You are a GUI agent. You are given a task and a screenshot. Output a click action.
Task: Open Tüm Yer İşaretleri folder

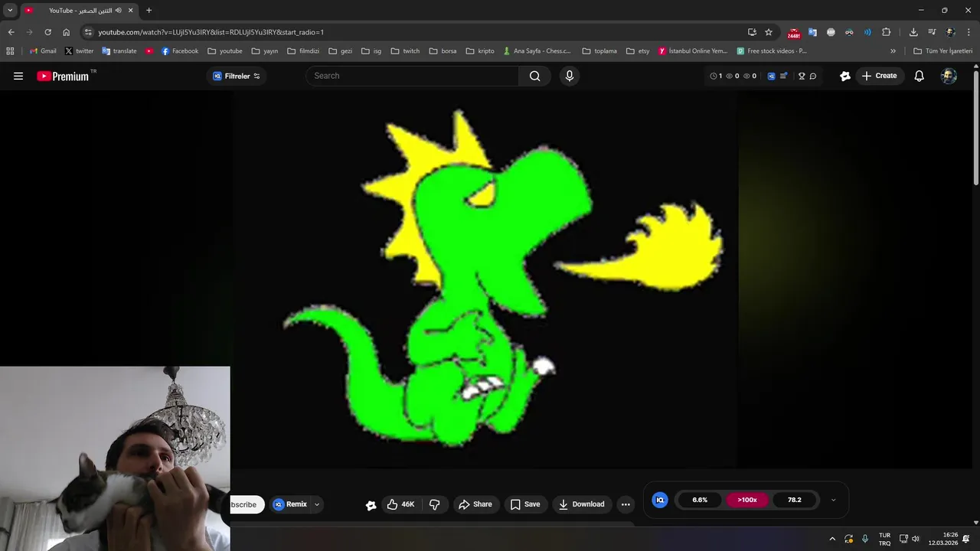coord(942,51)
